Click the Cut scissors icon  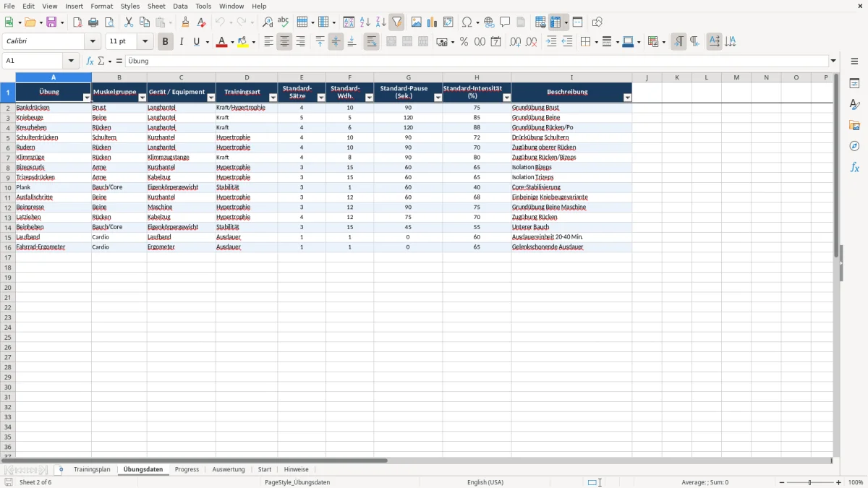tap(129, 22)
